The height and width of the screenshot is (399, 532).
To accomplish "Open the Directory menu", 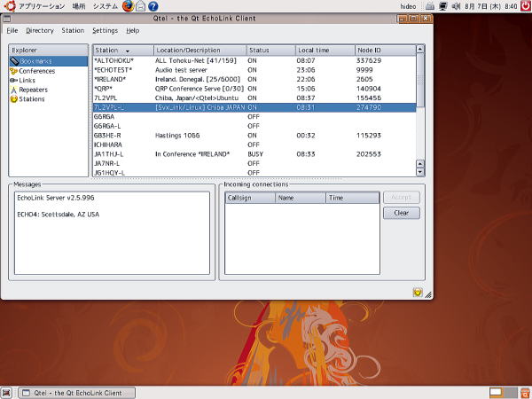I will (40, 30).
